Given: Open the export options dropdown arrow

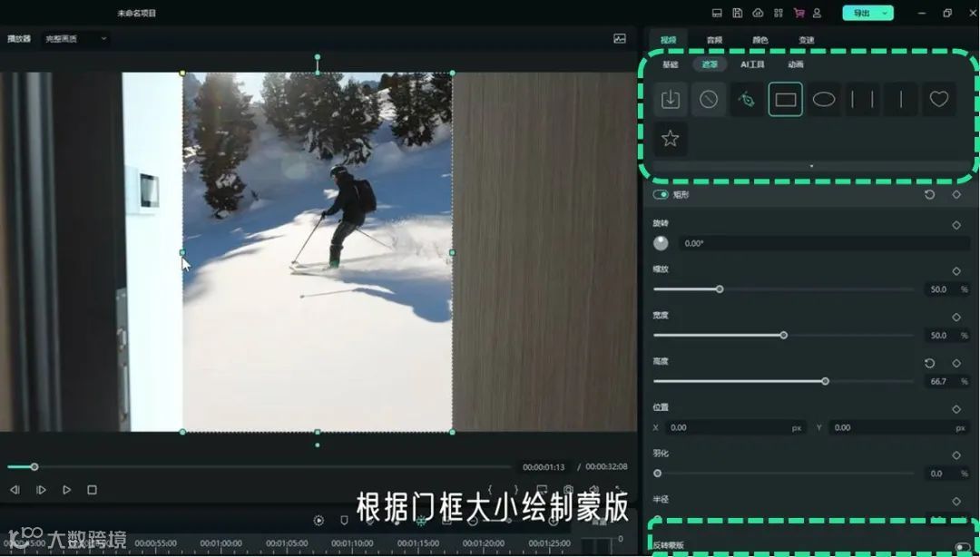Looking at the screenshot, I should pyautogui.click(x=885, y=13).
